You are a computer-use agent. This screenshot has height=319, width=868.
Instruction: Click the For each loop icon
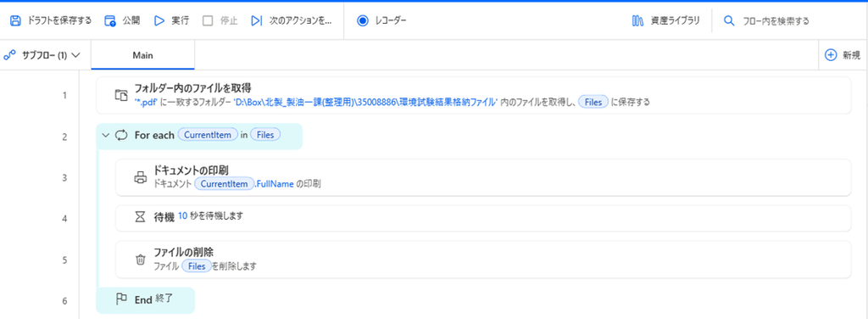[120, 135]
